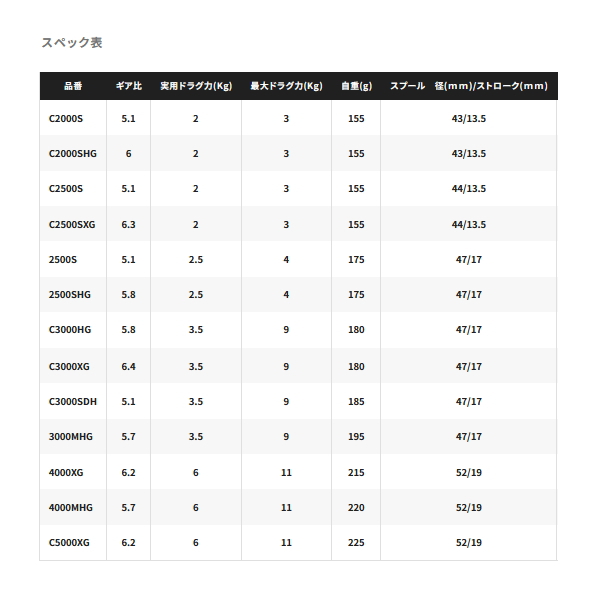Viewport: 600px width, 600px height.
Task: Click weight 195 in 3000MHG row
Action: pos(356,437)
